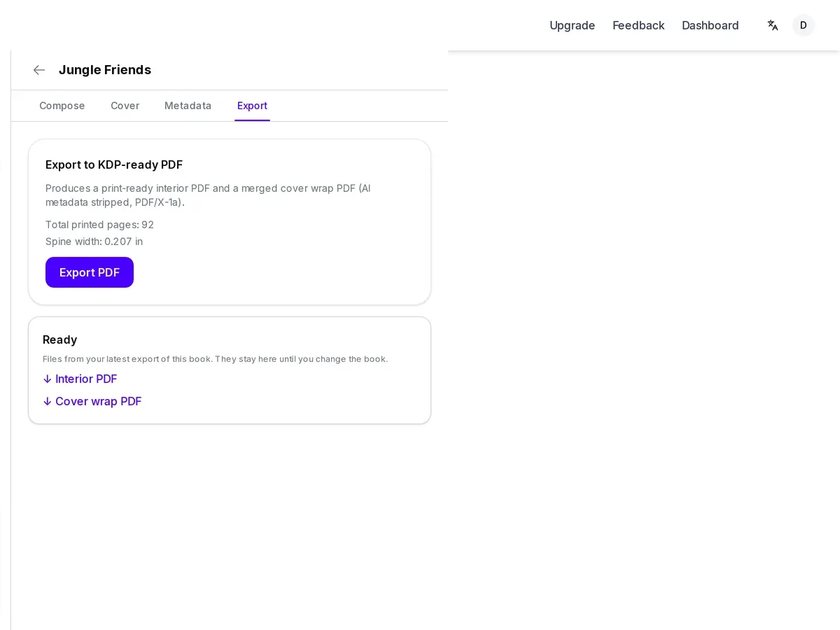
Task: Open the user avatar D menu
Action: 804,25
